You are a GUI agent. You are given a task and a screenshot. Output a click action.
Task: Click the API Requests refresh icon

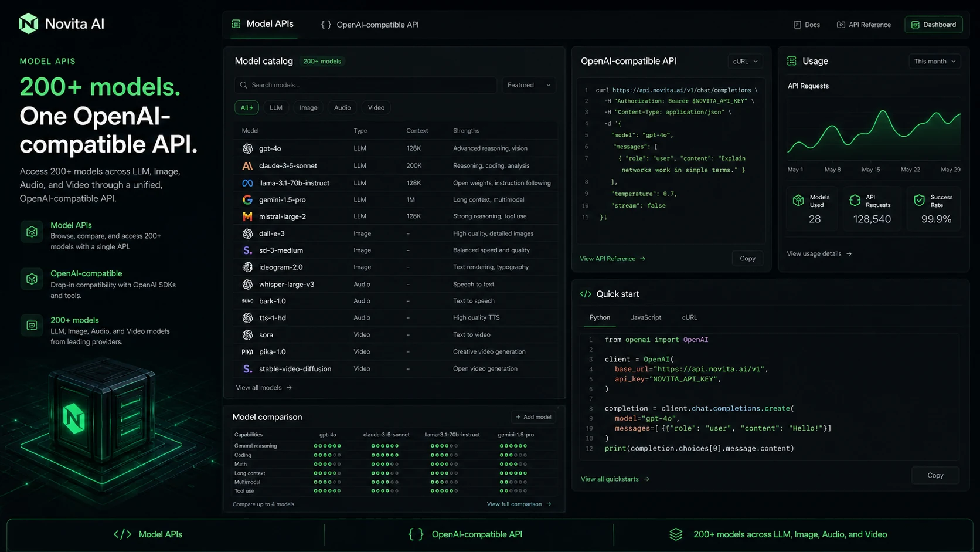coord(855,201)
